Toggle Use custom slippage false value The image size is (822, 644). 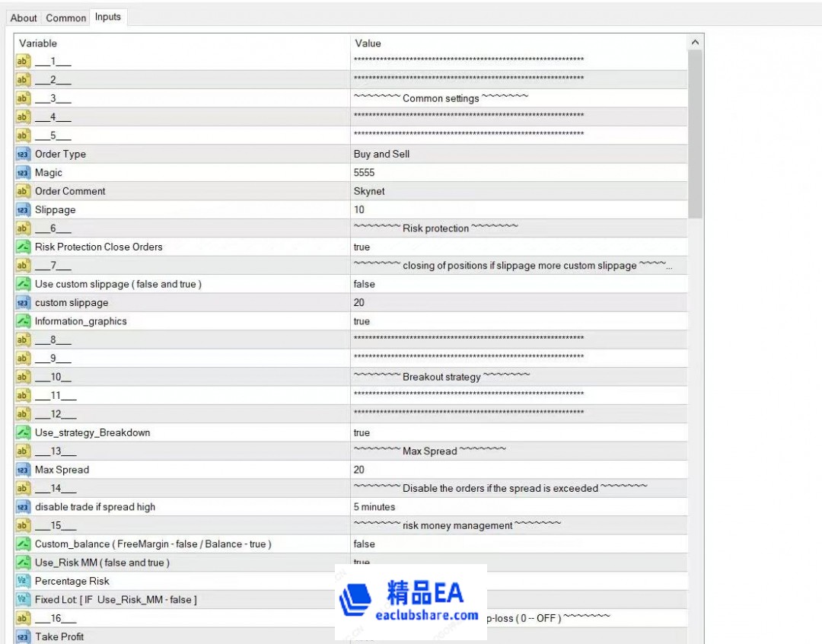(518, 284)
